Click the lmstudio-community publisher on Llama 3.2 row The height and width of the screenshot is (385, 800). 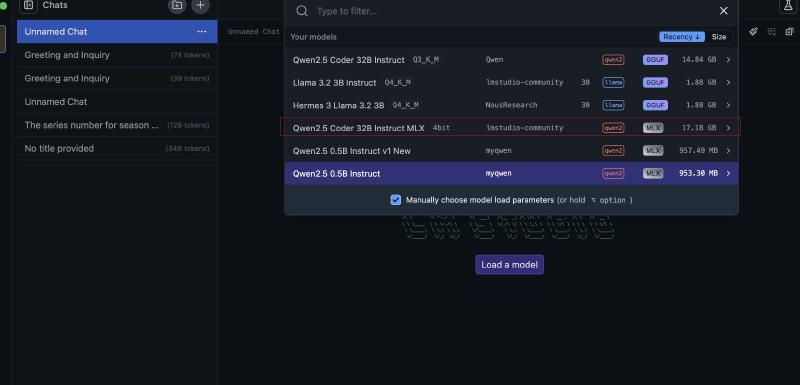point(524,83)
